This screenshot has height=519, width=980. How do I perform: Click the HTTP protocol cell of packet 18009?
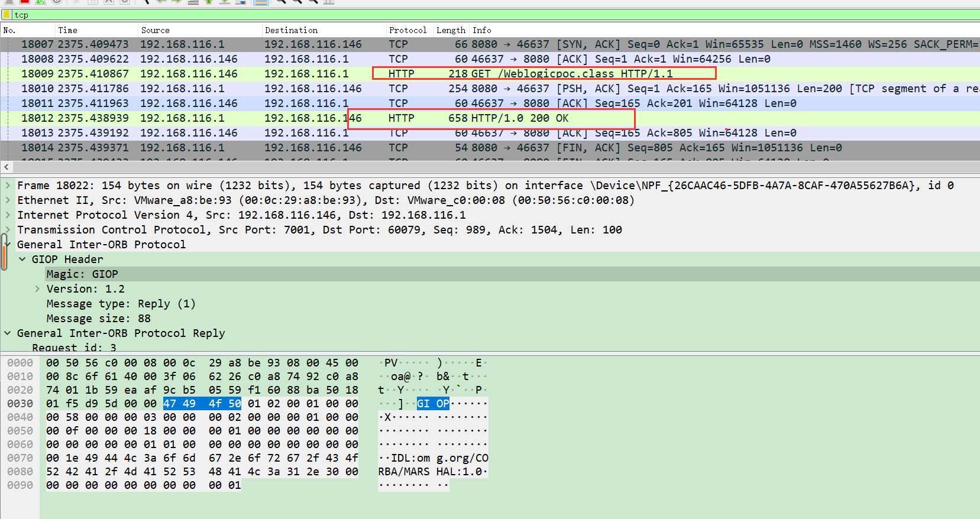402,74
